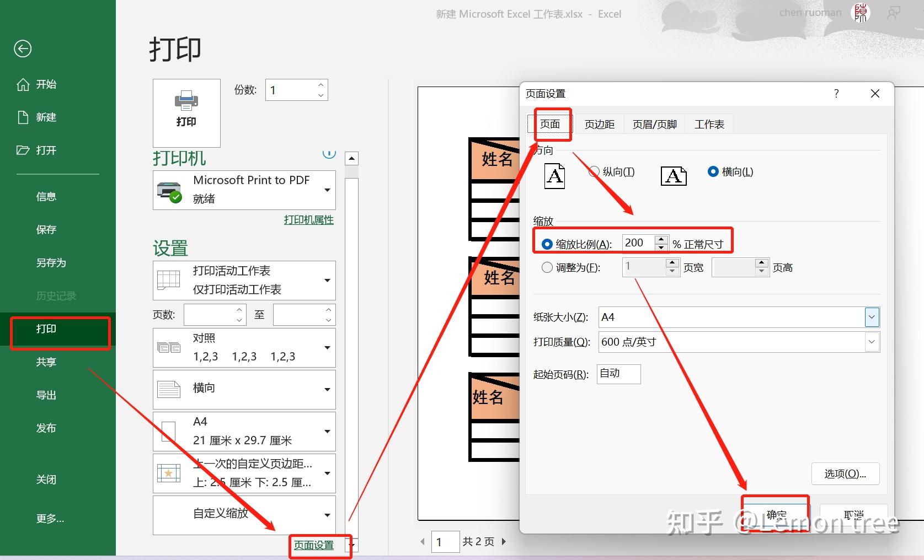Click the 选项 button
Screen dimensions: 924x560
845,473
